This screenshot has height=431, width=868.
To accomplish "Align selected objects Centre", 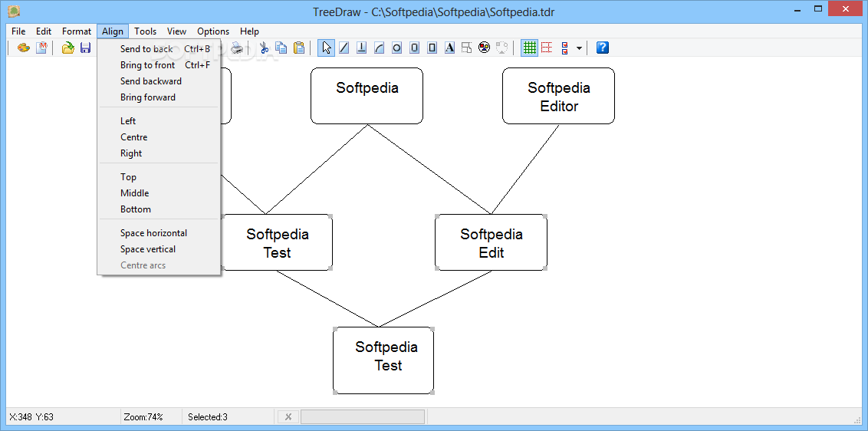I will click(x=159, y=137).
